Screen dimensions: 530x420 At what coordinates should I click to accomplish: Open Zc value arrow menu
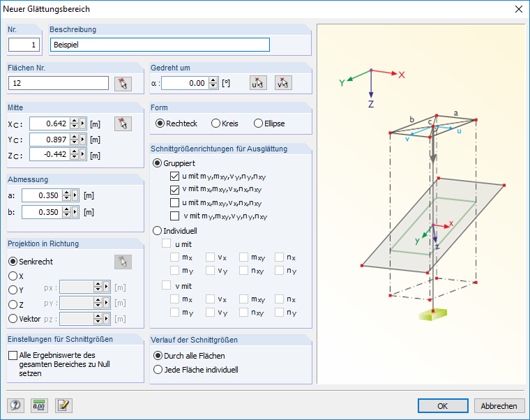[83, 154]
